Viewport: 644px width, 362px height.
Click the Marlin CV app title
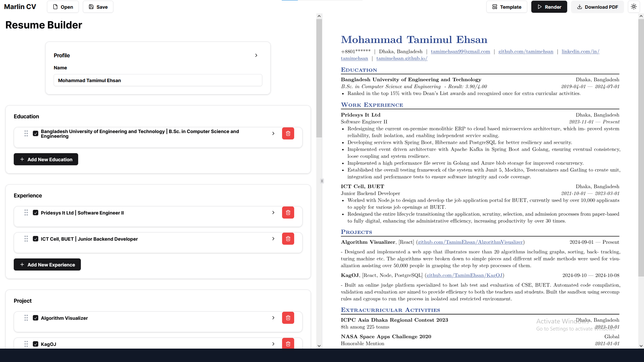(20, 7)
